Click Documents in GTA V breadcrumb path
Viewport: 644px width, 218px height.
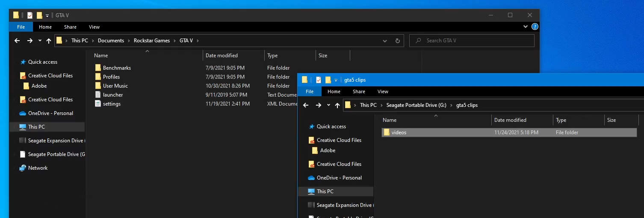point(111,41)
